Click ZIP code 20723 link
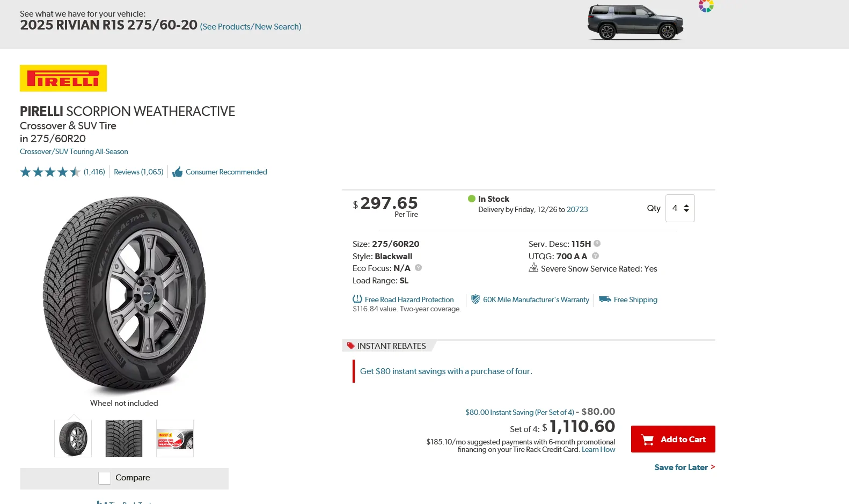The width and height of the screenshot is (849, 504). click(577, 209)
